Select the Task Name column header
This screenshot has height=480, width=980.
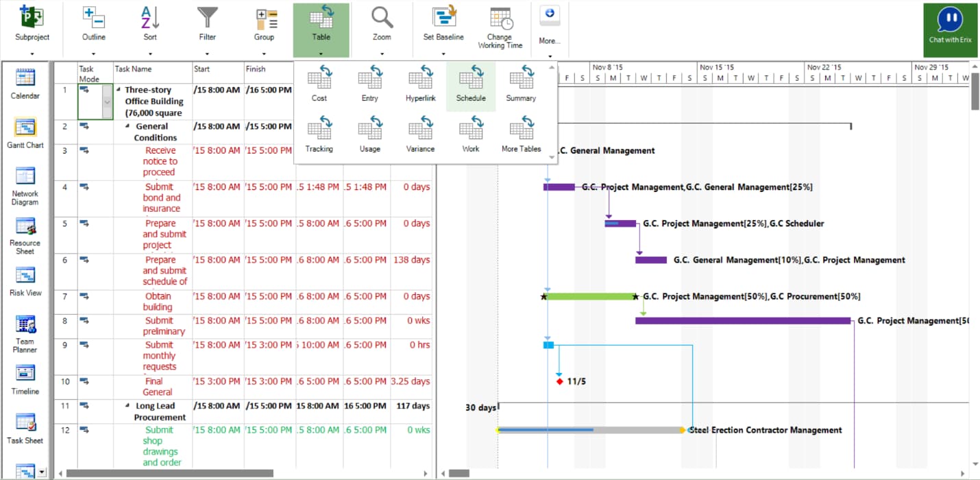[x=152, y=69]
